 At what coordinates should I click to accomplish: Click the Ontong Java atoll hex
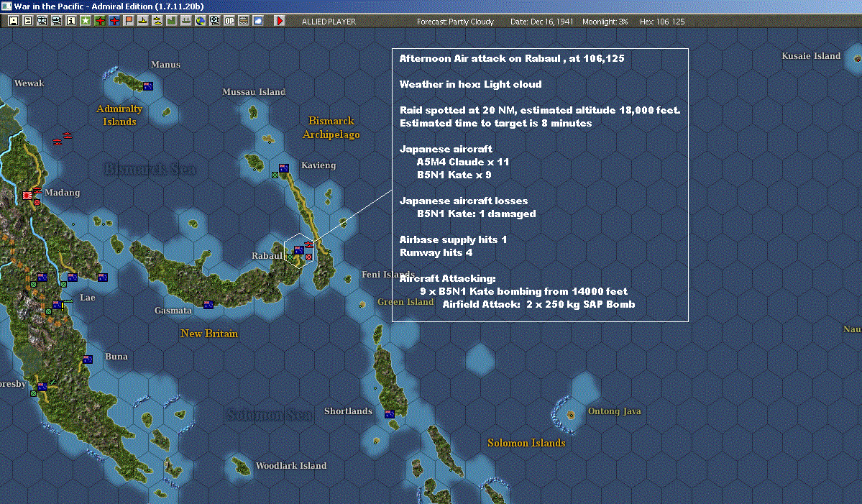click(571, 415)
